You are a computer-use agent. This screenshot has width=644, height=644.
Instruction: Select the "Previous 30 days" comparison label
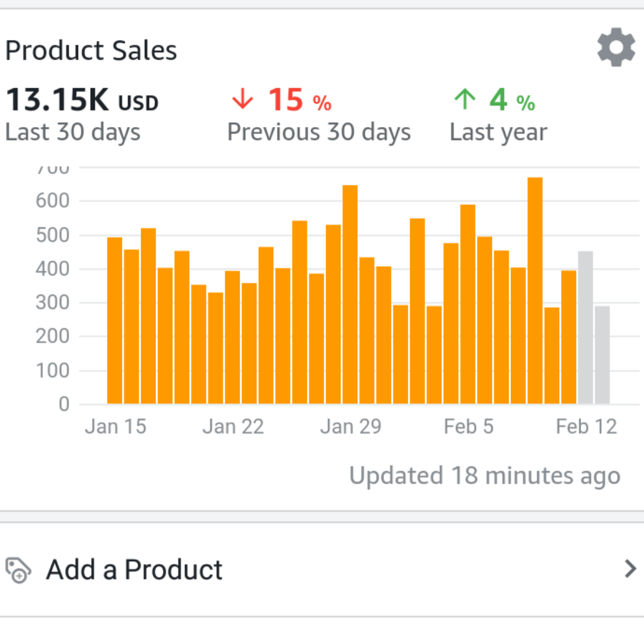pos(319,132)
